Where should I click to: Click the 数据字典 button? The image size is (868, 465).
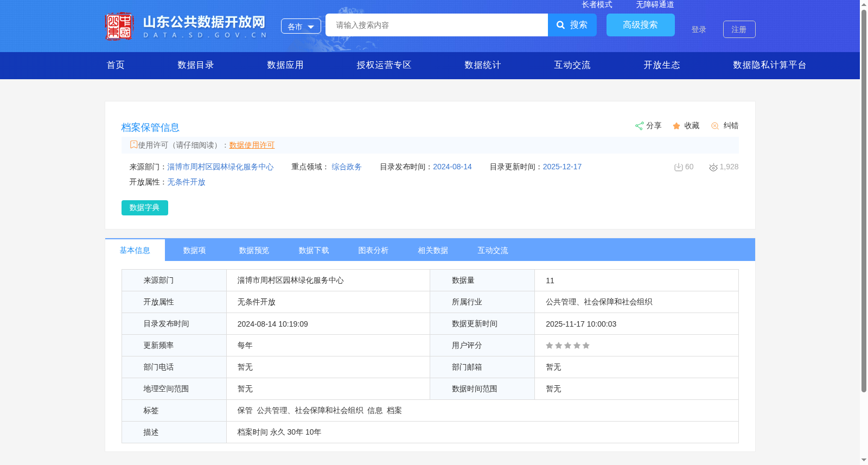(145, 208)
